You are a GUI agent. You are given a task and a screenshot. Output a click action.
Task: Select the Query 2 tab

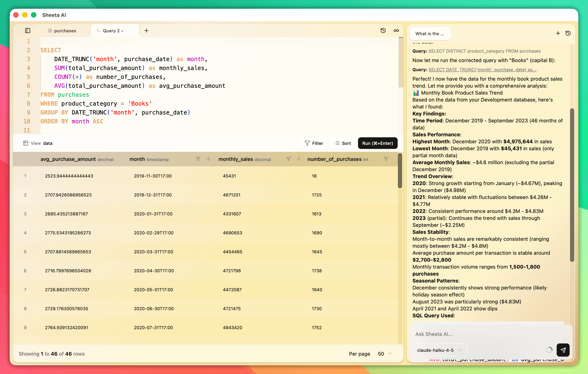pos(111,31)
